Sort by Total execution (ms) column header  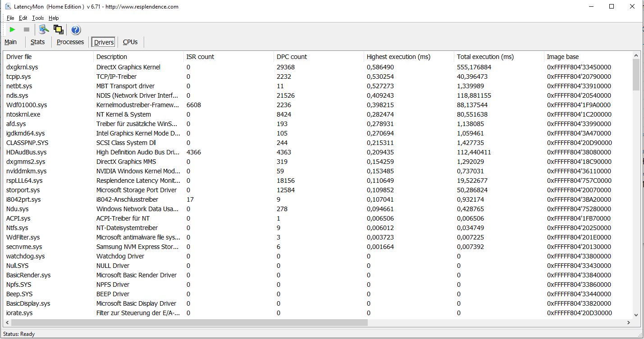(499, 57)
